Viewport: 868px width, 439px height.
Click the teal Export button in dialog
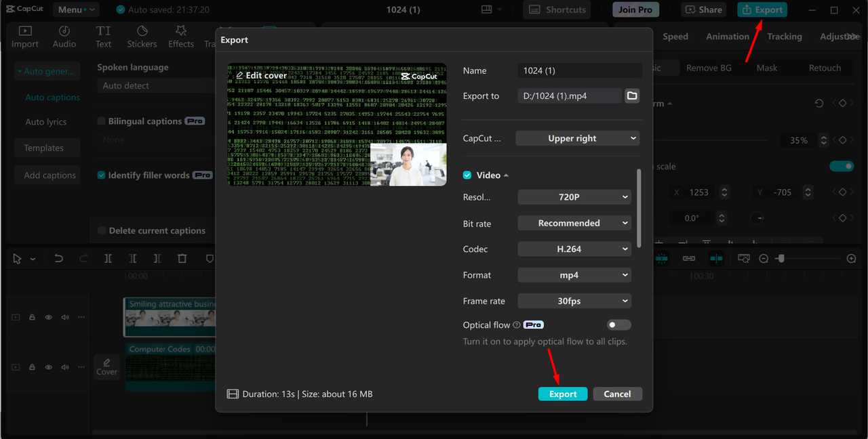(x=563, y=394)
